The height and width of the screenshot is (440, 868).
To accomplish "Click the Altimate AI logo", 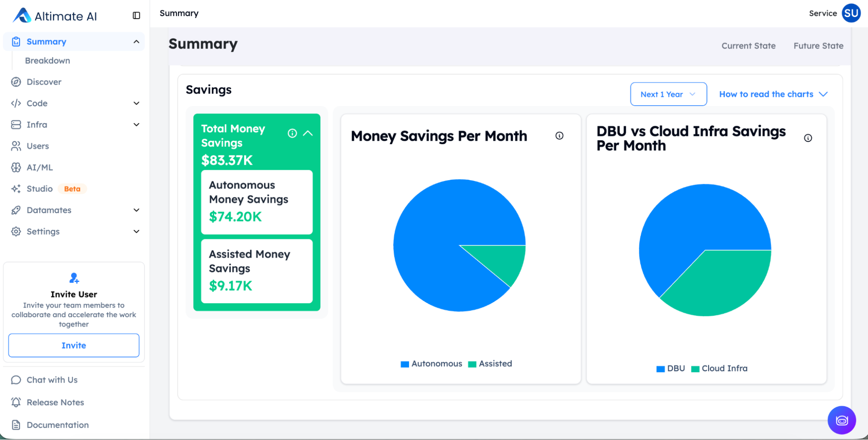I will (x=54, y=16).
